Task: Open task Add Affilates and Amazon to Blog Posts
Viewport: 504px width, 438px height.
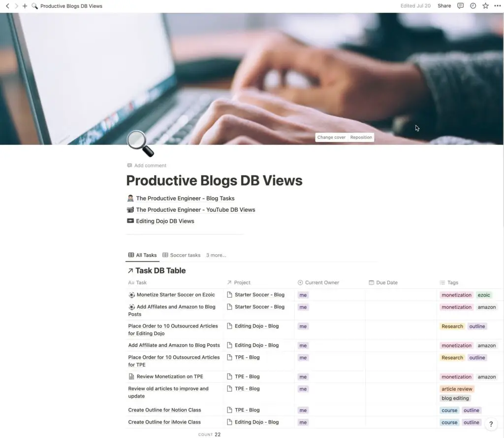Action: point(172,310)
